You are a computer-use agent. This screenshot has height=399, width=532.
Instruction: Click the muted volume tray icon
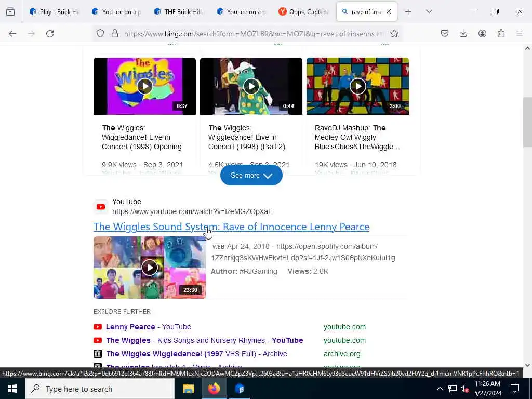point(464,389)
